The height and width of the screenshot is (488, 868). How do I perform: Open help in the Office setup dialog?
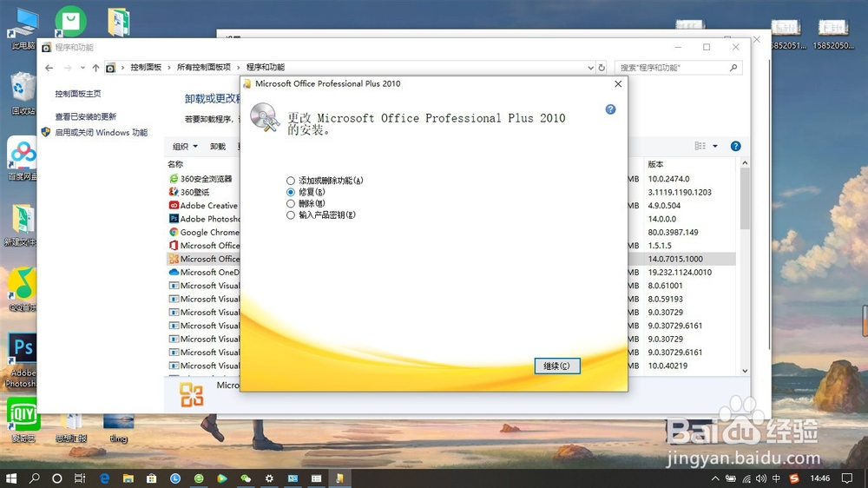610,109
